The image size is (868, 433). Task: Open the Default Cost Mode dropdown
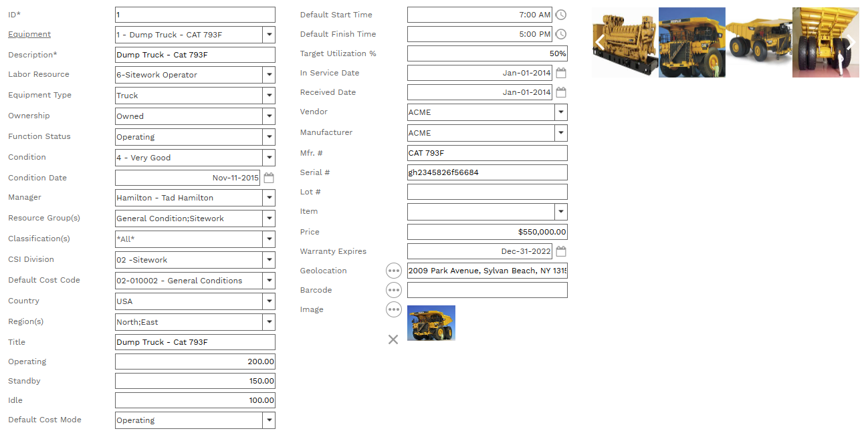click(269, 420)
